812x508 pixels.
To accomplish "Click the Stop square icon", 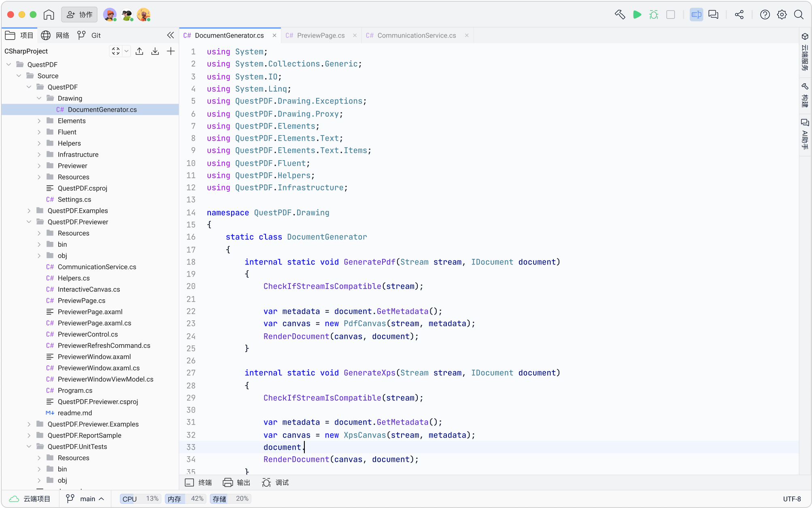I will point(670,15).
